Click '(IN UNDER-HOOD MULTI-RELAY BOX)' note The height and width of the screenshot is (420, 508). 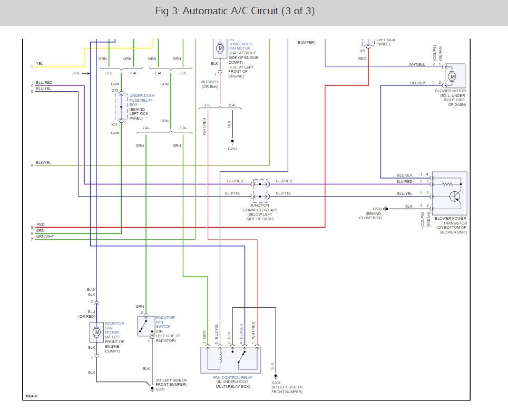[x=232, y=384]
